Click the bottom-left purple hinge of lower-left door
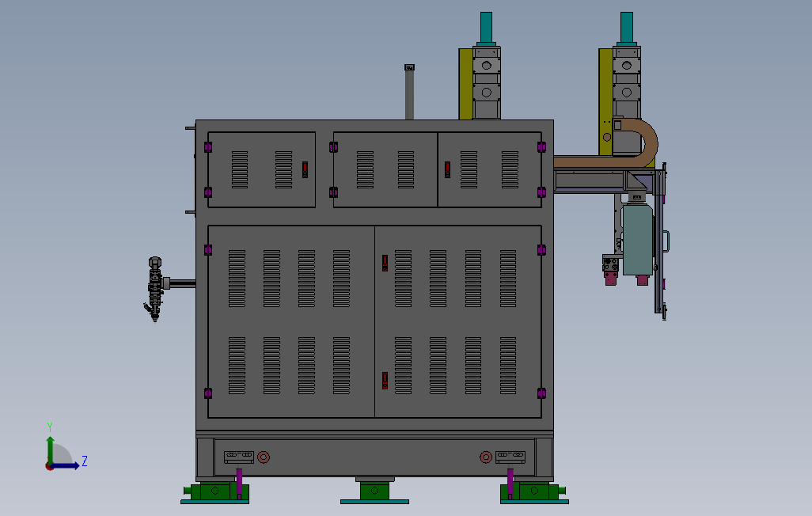Screen dimensions: 812x516 pyautogui.click(x=207, y=393)
